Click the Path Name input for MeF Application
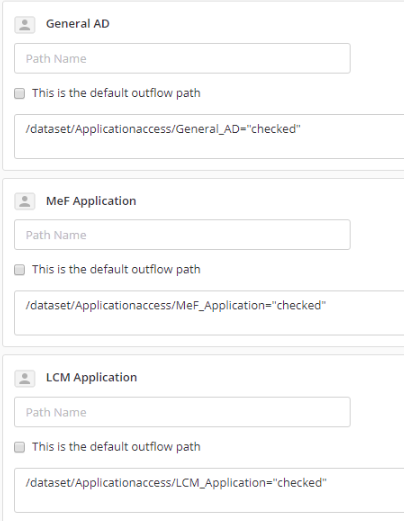This screenshot has width=404, height=521. [182, 234]
